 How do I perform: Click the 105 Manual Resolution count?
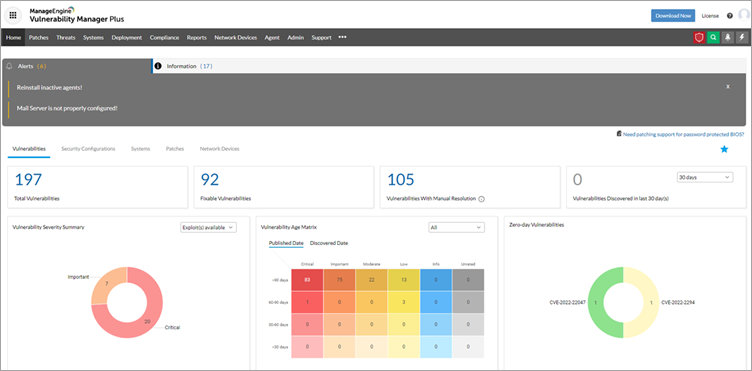tap(401, 179)
